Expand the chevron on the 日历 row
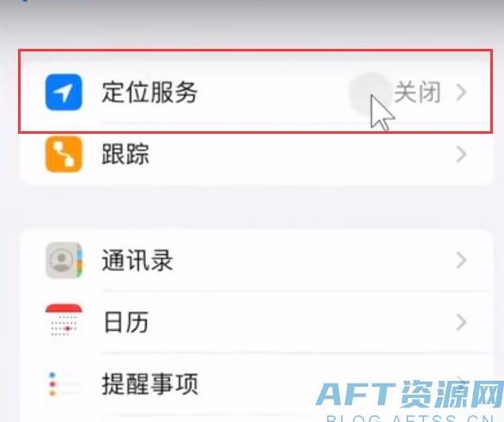Screen dimensions: 504x422 coord(461,323)
